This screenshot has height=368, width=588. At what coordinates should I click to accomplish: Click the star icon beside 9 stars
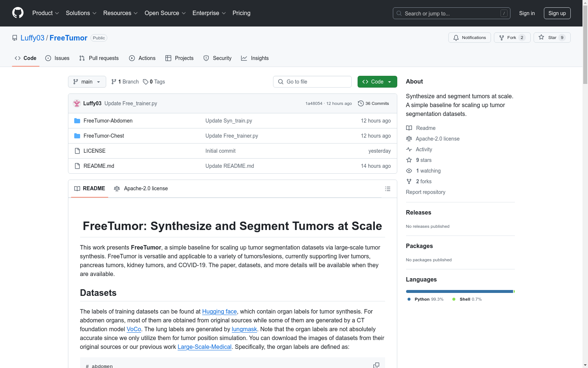tap(409, 160)
